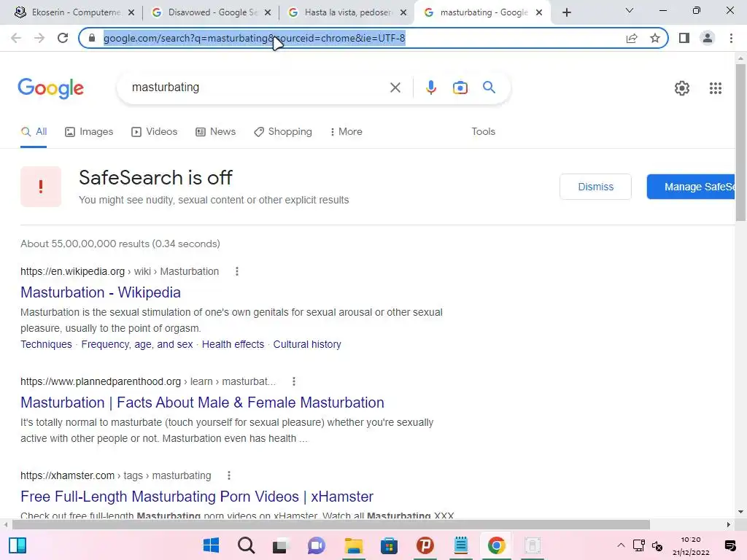Open the Health effects sublink
Image resolution: width=747 pixels, height=560 pixels.
pyautogui.click(x=233, y=344)
